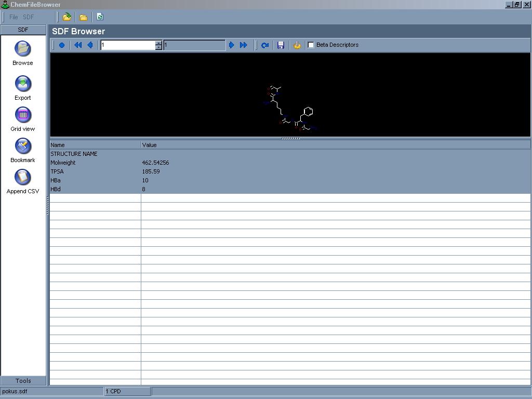Click the 1 CPD status bar entry
532x399 pixels.
128,391
